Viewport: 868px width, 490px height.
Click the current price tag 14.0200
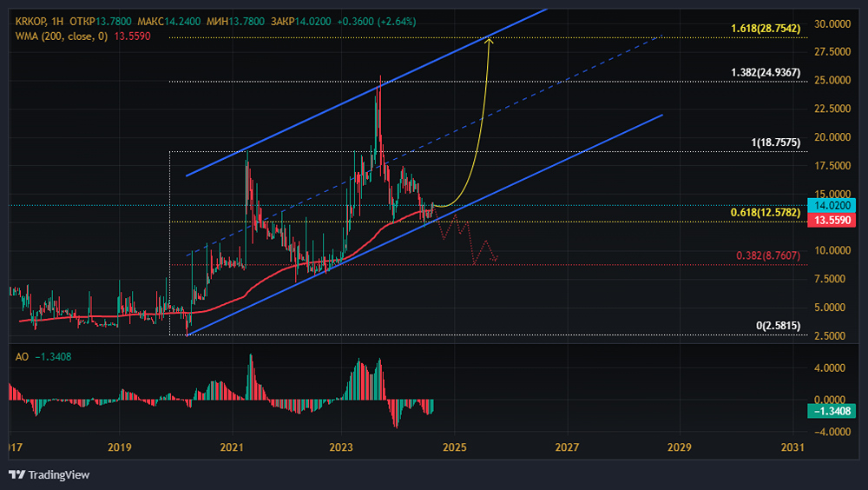832,206
